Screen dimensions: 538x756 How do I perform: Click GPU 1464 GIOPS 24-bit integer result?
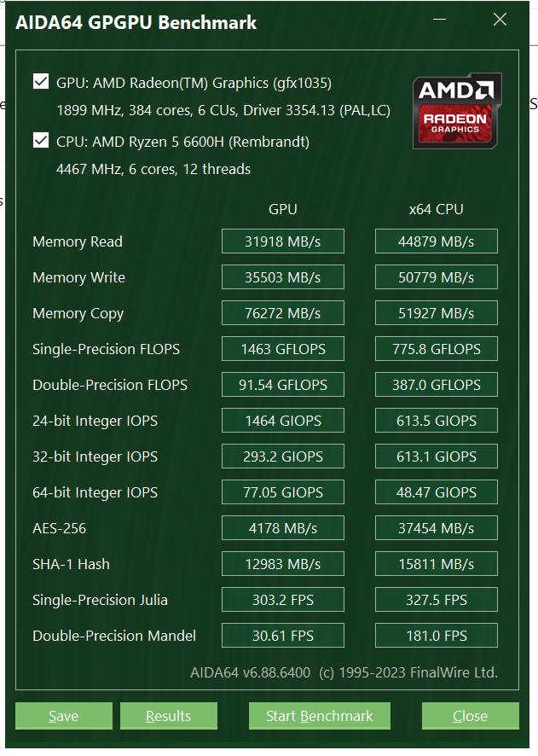(x=283, y=421)
